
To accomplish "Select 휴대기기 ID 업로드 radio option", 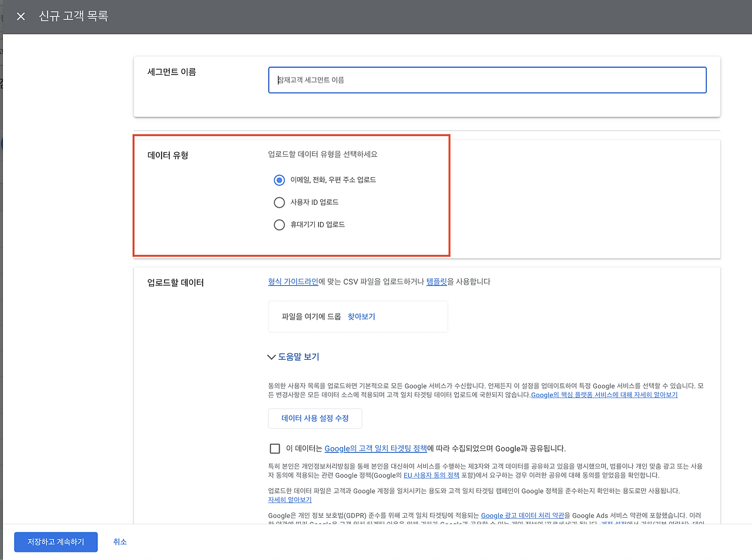I will (279, 225).
